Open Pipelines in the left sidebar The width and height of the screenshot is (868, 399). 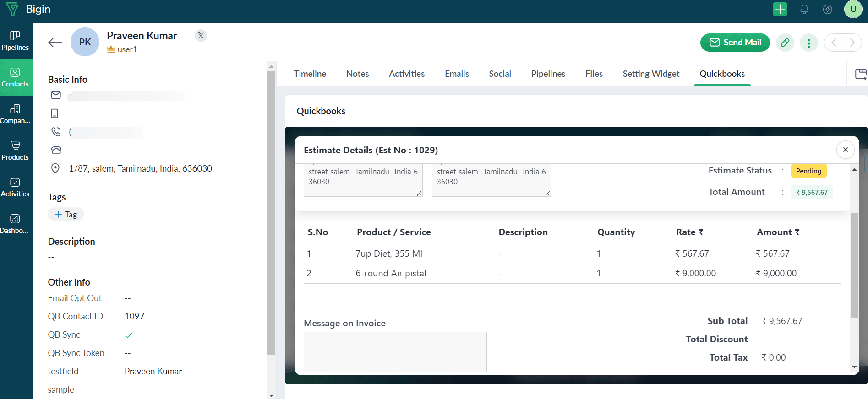(x=15, y=41)
